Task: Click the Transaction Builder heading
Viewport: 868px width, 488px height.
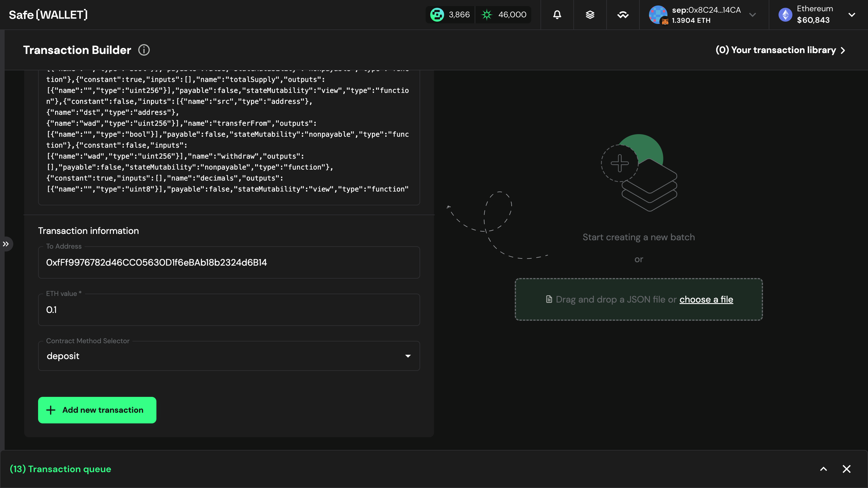Action: click(77, 50)
